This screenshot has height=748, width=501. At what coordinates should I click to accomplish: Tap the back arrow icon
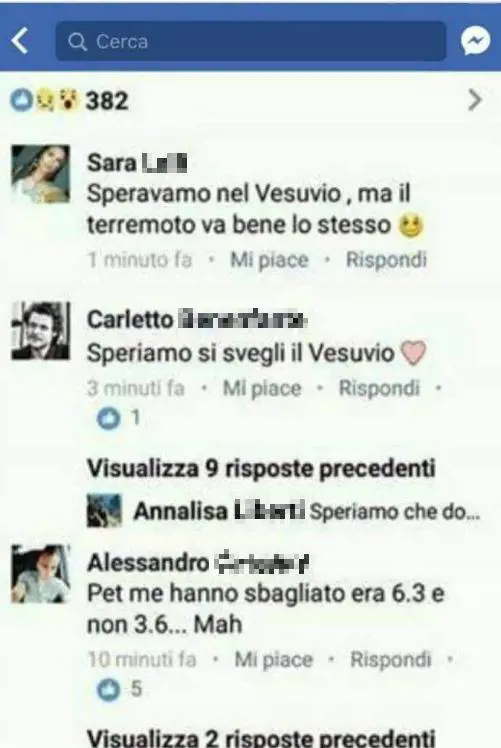click(x=20, y=41)
